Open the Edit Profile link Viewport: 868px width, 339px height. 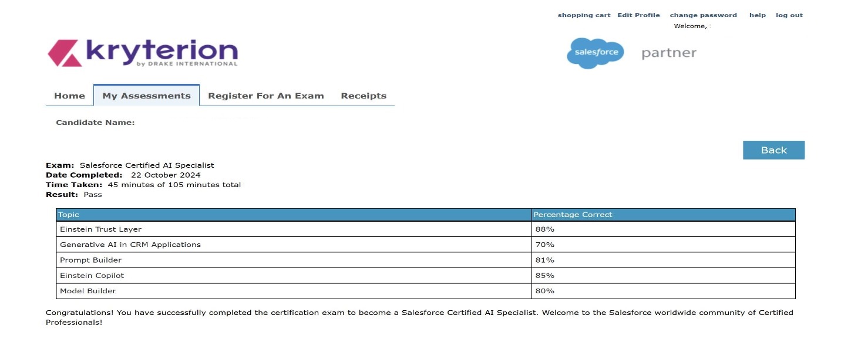click(x=638, y=15)
